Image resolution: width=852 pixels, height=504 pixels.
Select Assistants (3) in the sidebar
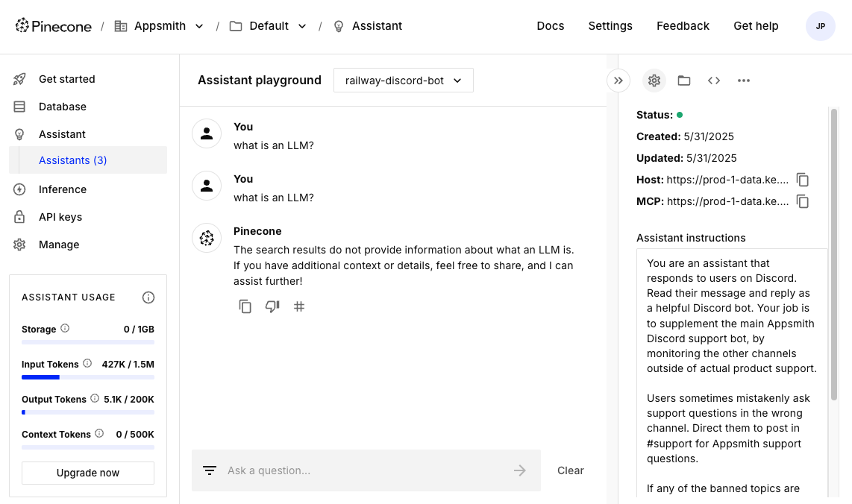pyautogui.click(x=73, y=160)
